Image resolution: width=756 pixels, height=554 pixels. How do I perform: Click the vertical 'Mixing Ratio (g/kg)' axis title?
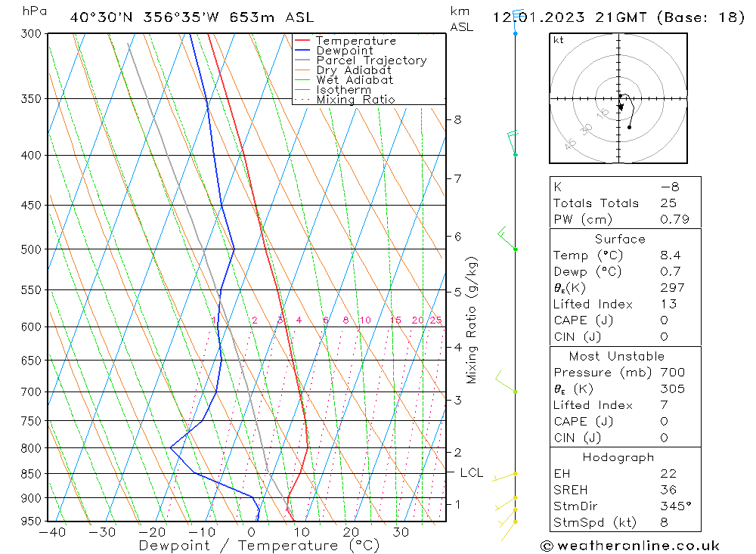pyautogui.click(x=472, y=320)
